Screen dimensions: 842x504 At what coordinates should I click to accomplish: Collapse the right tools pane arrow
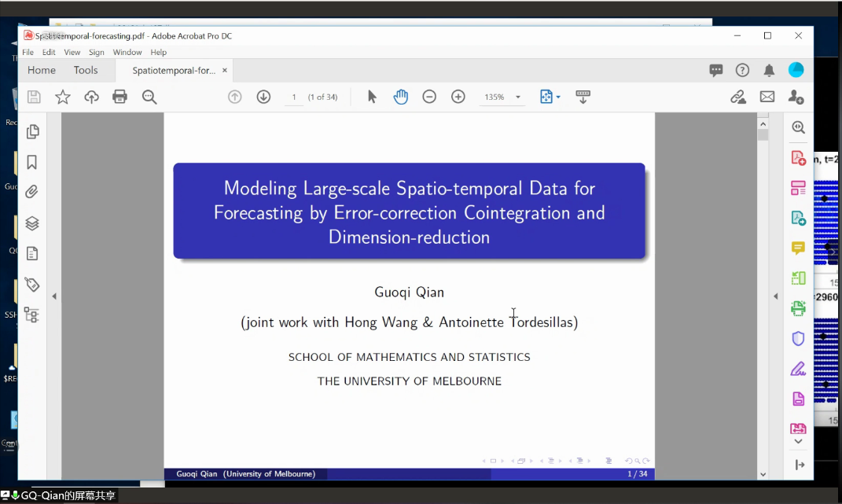tap(775, 296)
